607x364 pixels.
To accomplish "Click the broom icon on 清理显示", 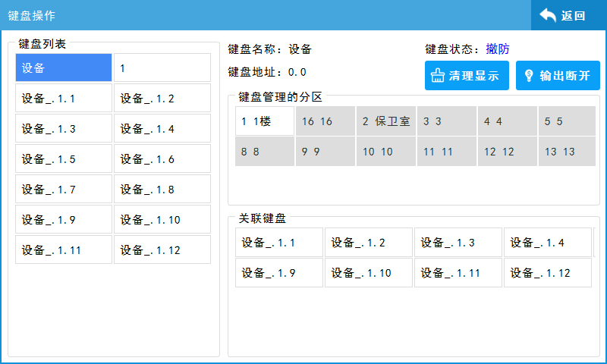I will tap(438, 76).
